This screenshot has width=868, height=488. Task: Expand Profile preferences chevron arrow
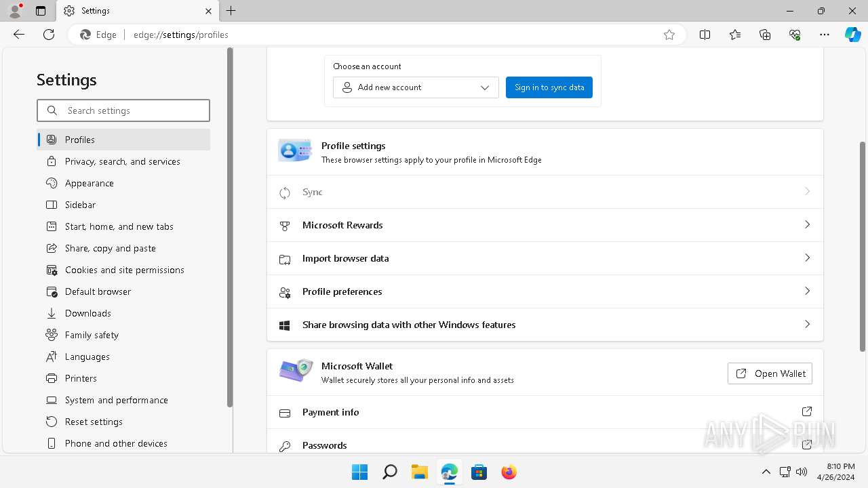[807, 291]
